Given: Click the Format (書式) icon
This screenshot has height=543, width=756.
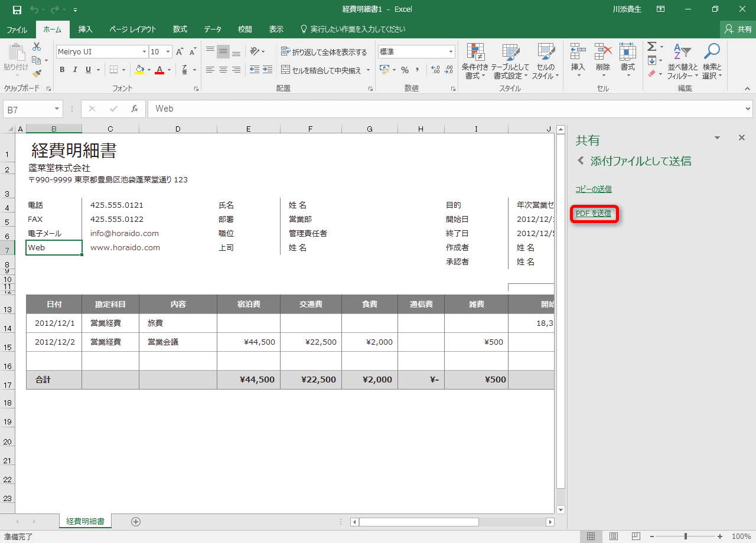Looking at the screenshot, I should (628, 52).
